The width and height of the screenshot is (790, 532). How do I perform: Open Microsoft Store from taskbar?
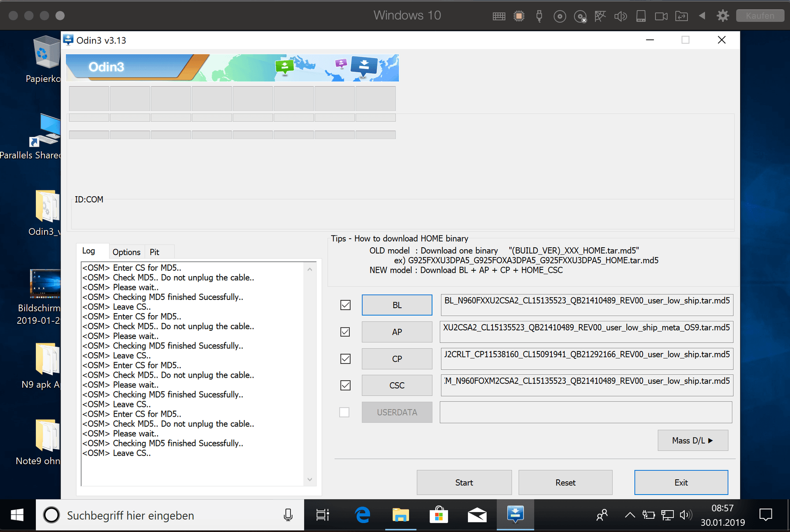(x=439, y=515)
